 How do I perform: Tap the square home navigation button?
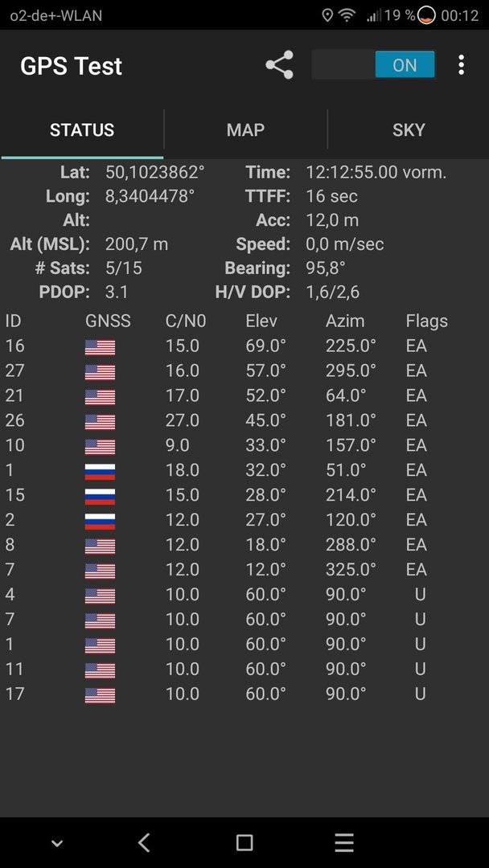[x=244, y=842]
